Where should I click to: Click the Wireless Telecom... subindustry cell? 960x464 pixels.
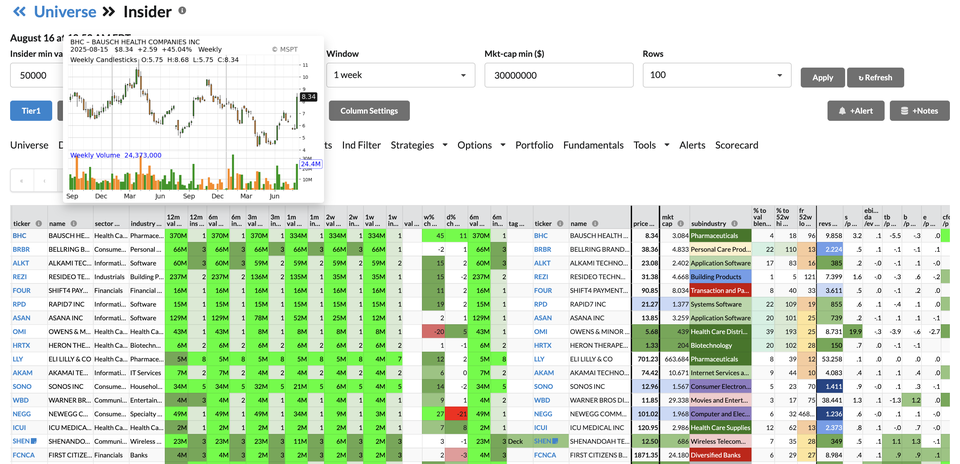coord(720,441)
